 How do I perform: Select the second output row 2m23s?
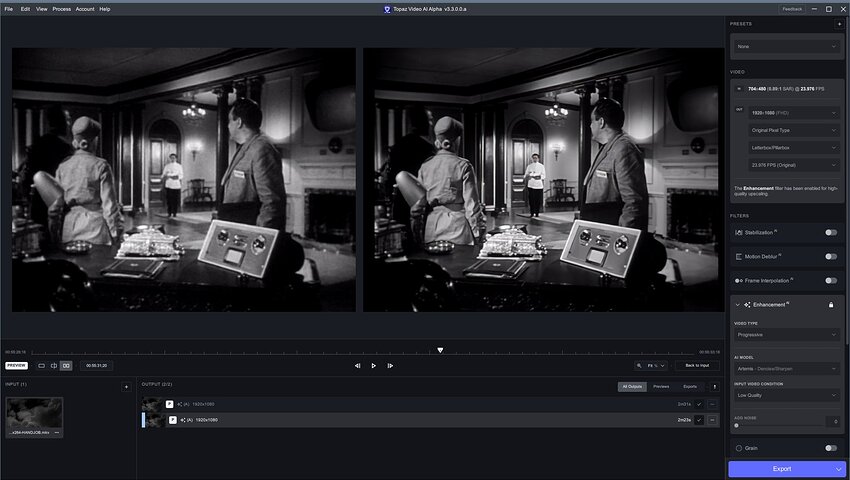click(430, 420)
